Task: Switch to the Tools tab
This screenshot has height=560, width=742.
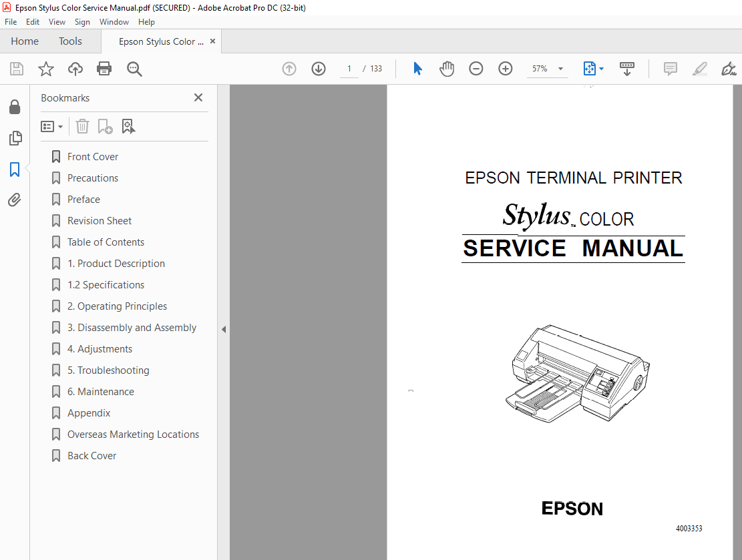Action: pyautogui.click(x=70, y=41)
